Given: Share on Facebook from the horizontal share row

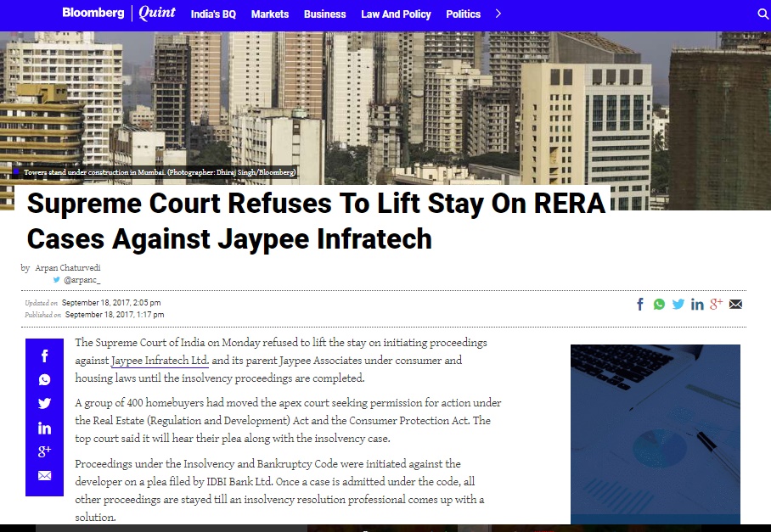Looking at the screenshot, I should pos(640,304).
